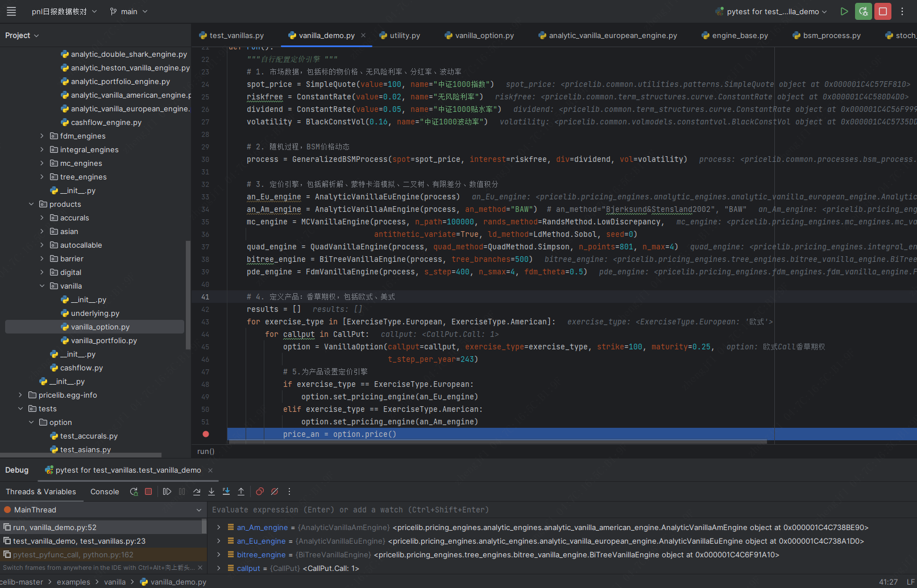Click the editor horizontal scrollbar

coord(497,441)
